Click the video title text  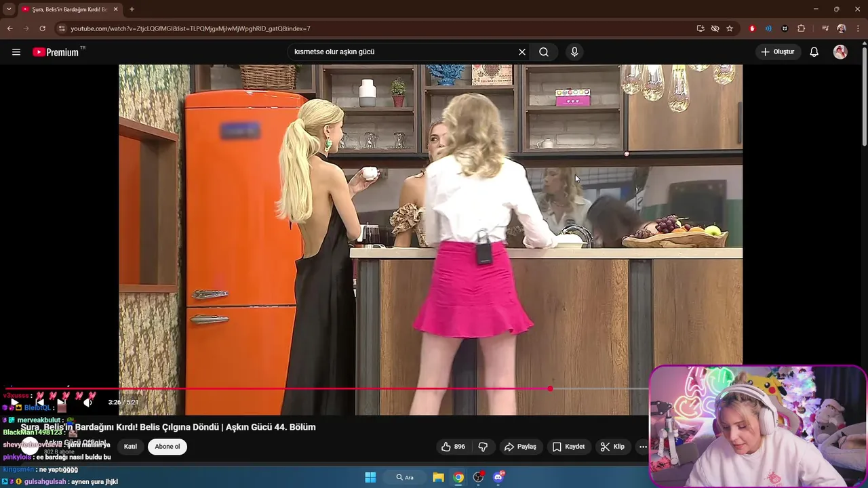(168, 427)
